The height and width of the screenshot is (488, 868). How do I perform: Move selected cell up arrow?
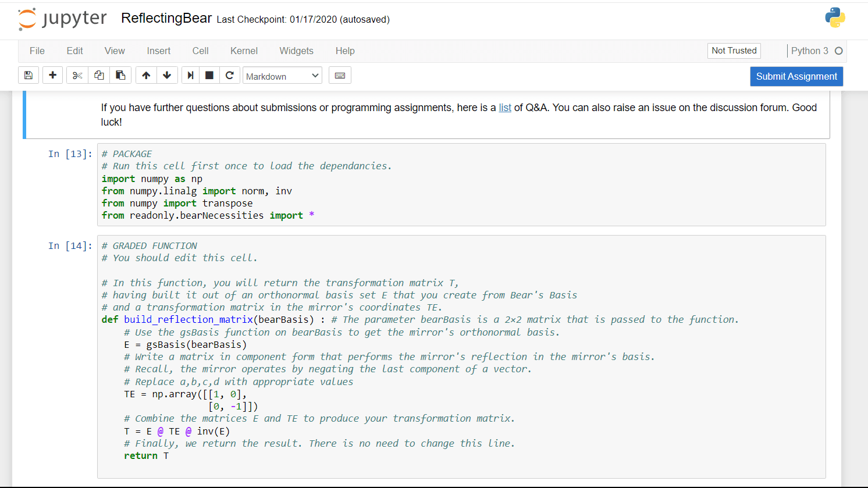coord(146,76)
